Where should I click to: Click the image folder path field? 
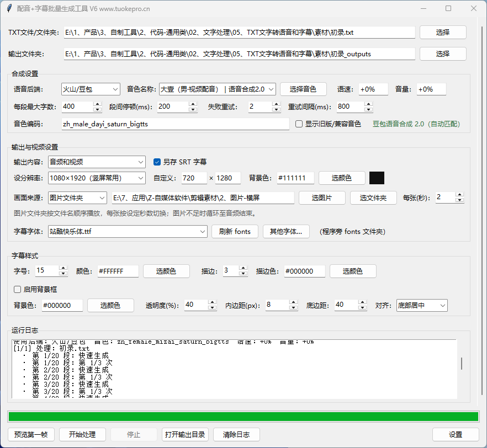203,198
